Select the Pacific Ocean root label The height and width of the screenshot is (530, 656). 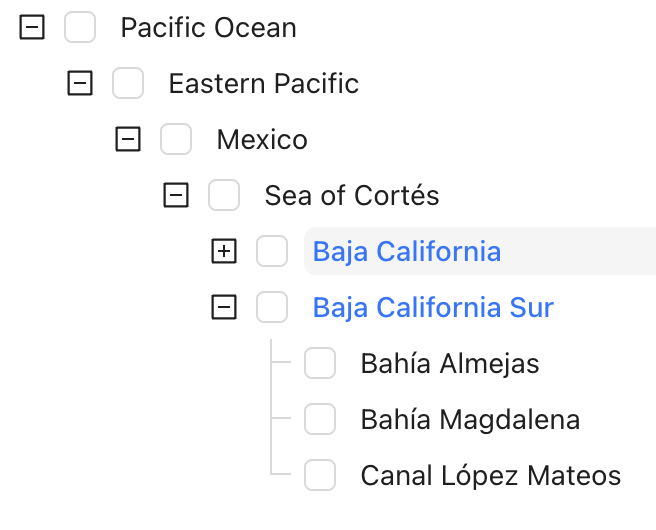(208, 28)
